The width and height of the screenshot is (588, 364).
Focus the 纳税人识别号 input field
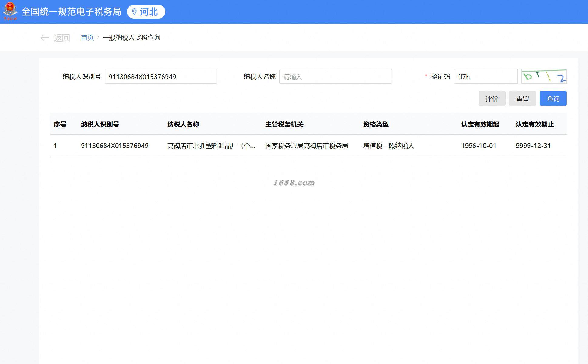click(x=161, y=76)
